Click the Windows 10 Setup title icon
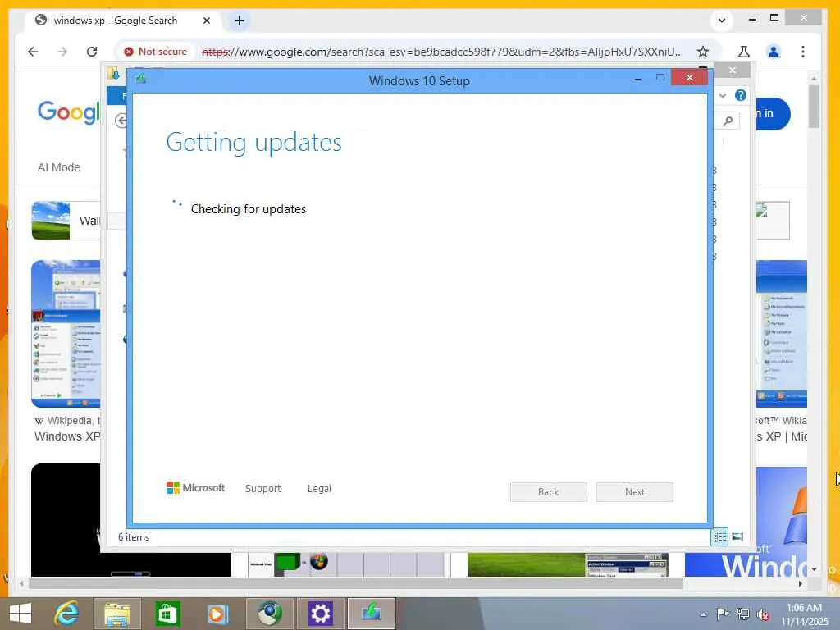 point(141,80)
